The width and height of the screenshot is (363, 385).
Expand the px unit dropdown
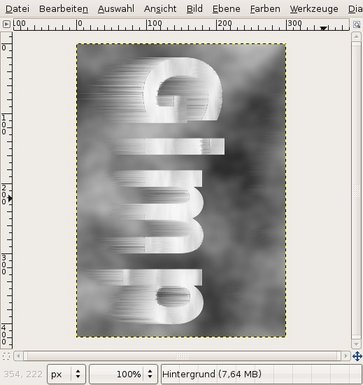(67, 374)
